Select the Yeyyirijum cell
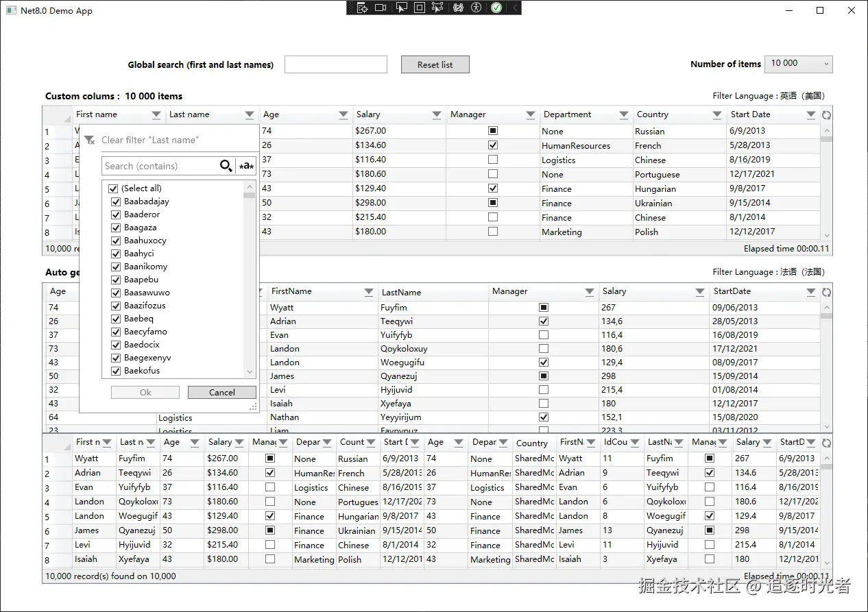The image size is (868, 612). pyautogui.click(x=433, y=417)
